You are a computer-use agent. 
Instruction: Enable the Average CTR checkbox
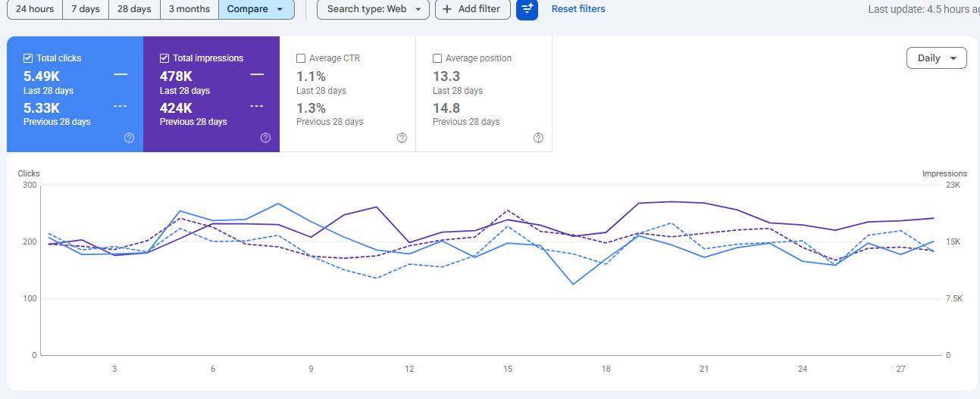point(301,58)
